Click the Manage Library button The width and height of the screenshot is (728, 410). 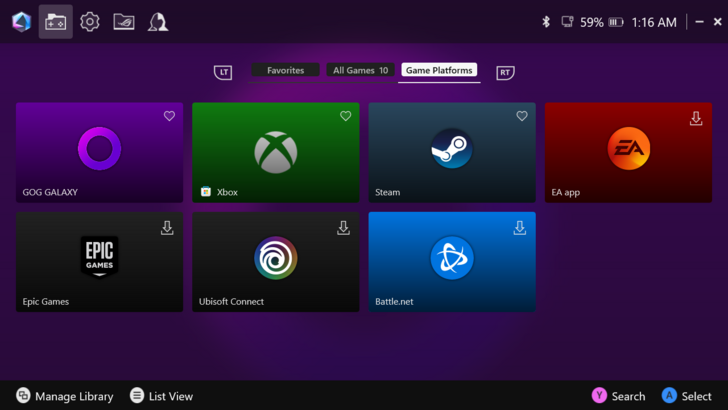click(x=65, y=396)
